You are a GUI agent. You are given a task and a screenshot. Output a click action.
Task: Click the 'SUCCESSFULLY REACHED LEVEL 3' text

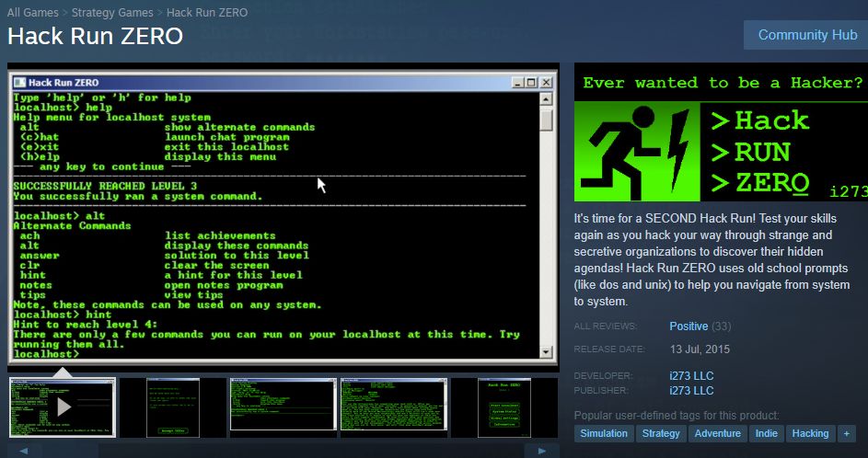pos(105,186)
